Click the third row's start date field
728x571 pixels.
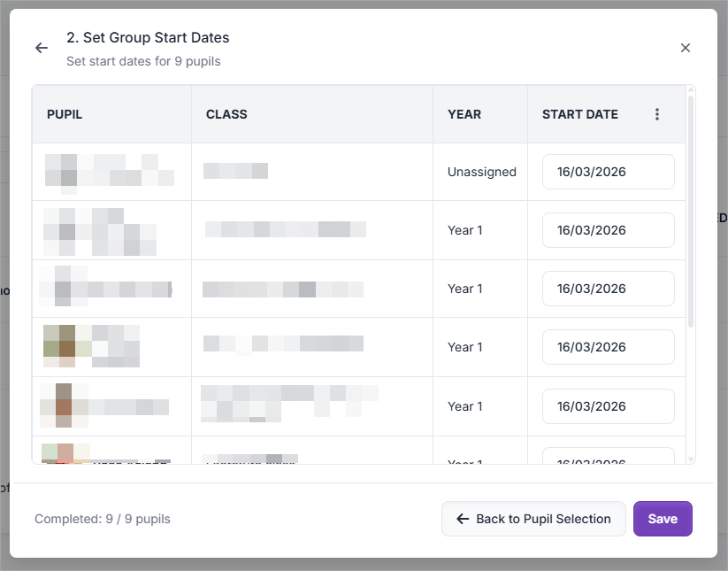tap(608, 289)
